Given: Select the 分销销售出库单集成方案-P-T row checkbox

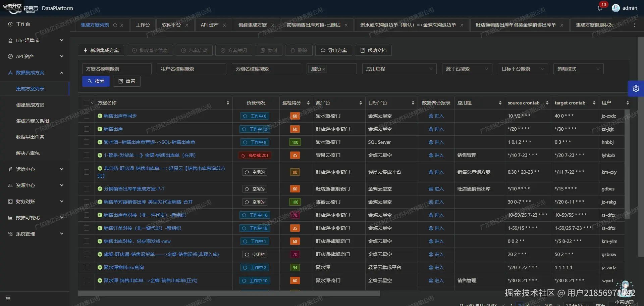Looking at the screenshot, I should pos(86,189).
